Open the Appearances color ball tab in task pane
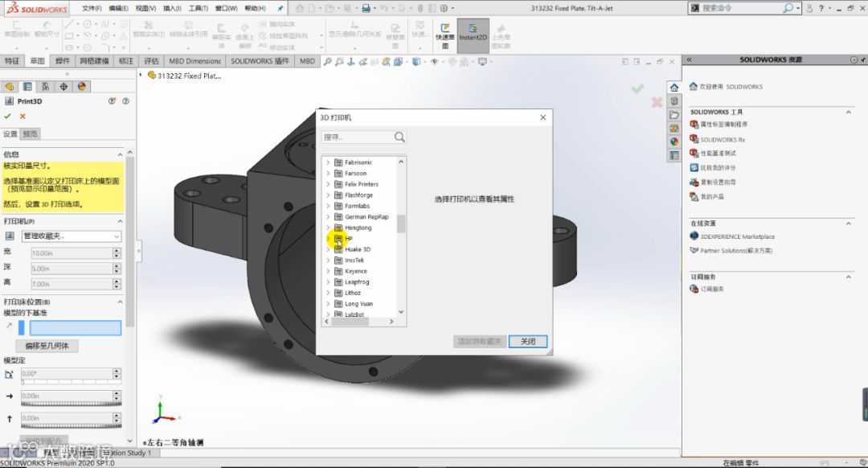868x468 pixels. coord(674,142)
